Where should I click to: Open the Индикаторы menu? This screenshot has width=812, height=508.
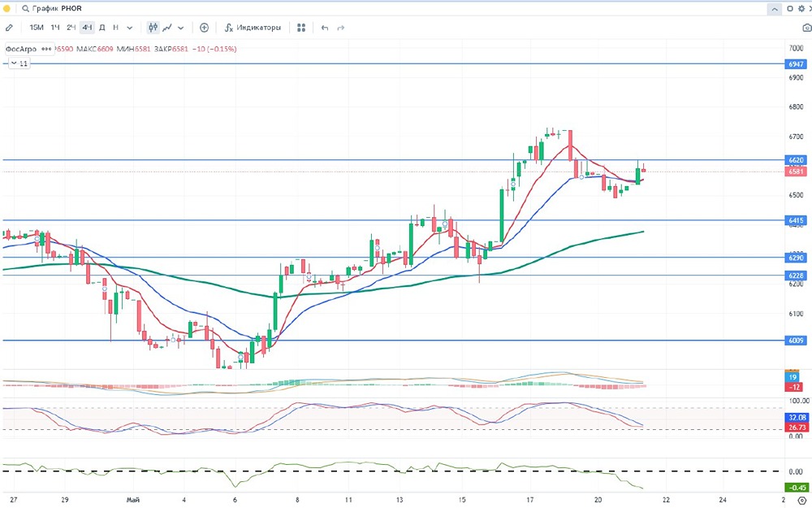tap(253, 28)
